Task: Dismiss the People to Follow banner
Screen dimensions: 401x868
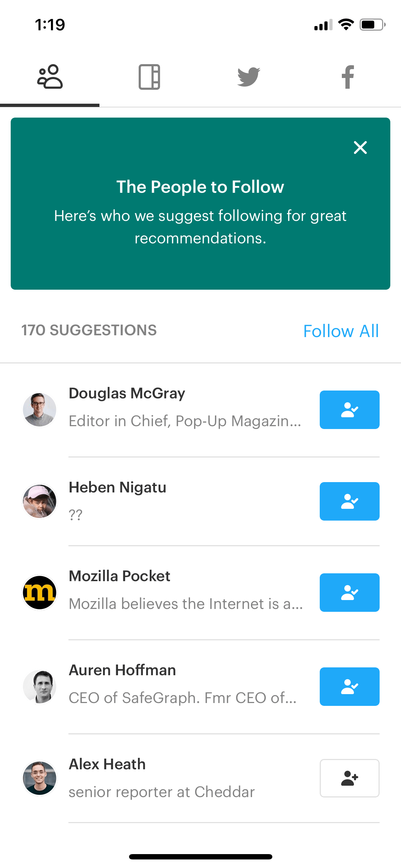Action: (360, 147)
